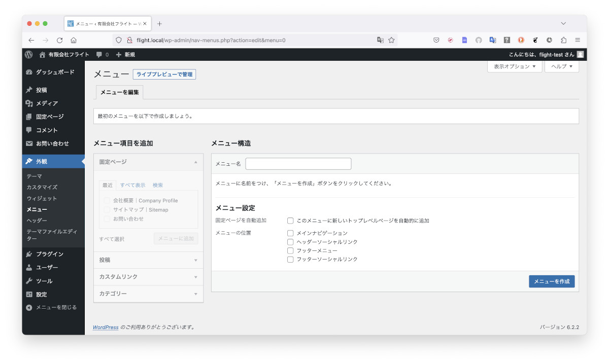Go to ダッシュボード in sidebar
The height and width of the screenshot is (364, 609).
tap(53, 72)
